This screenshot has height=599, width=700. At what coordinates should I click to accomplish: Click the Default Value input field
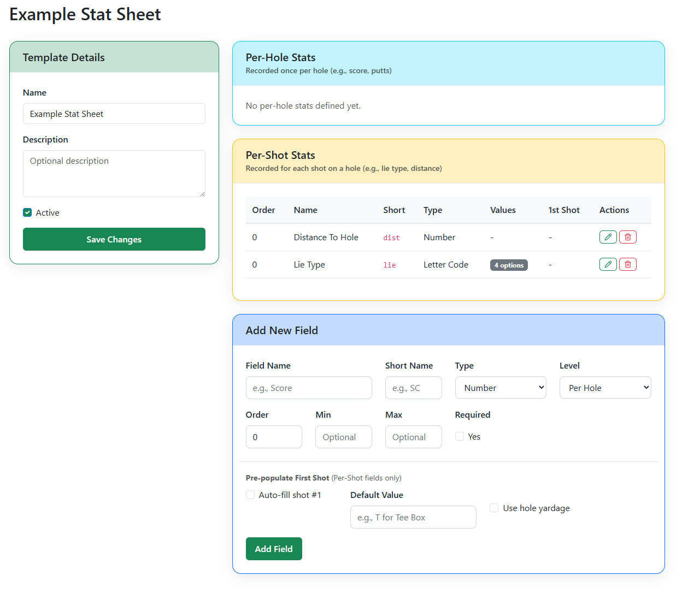[413, 517]
